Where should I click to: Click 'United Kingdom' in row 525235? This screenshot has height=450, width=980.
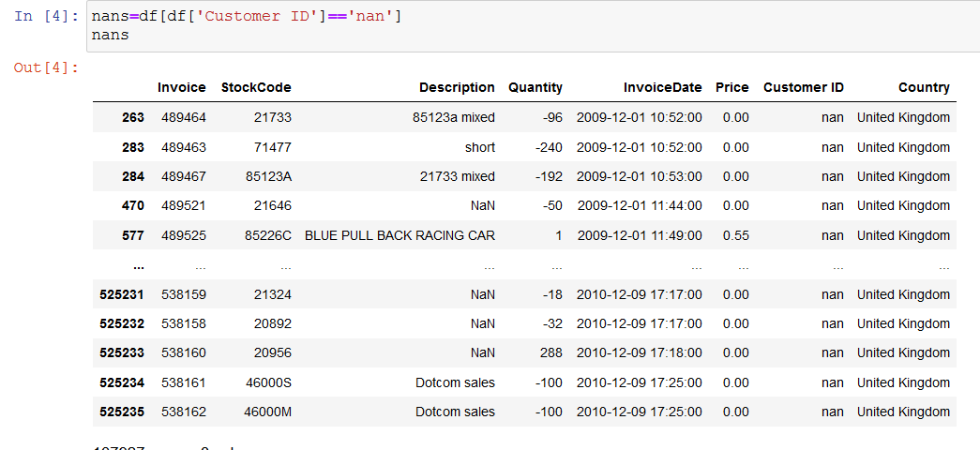903,412
